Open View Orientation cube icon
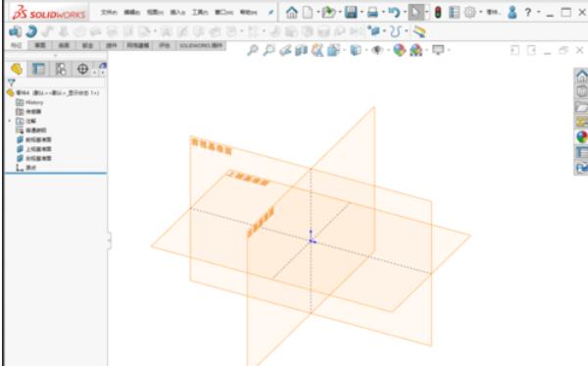The image size is (588, 366). [x=333, y=50]
